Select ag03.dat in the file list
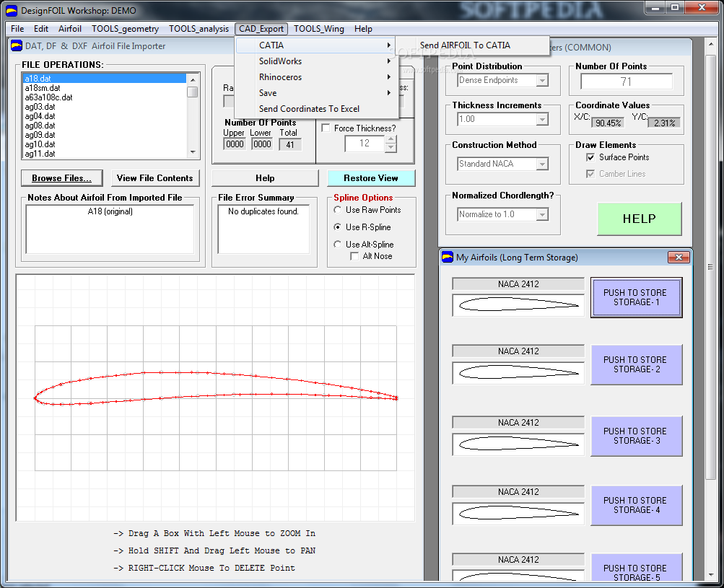 click(105, 107)
